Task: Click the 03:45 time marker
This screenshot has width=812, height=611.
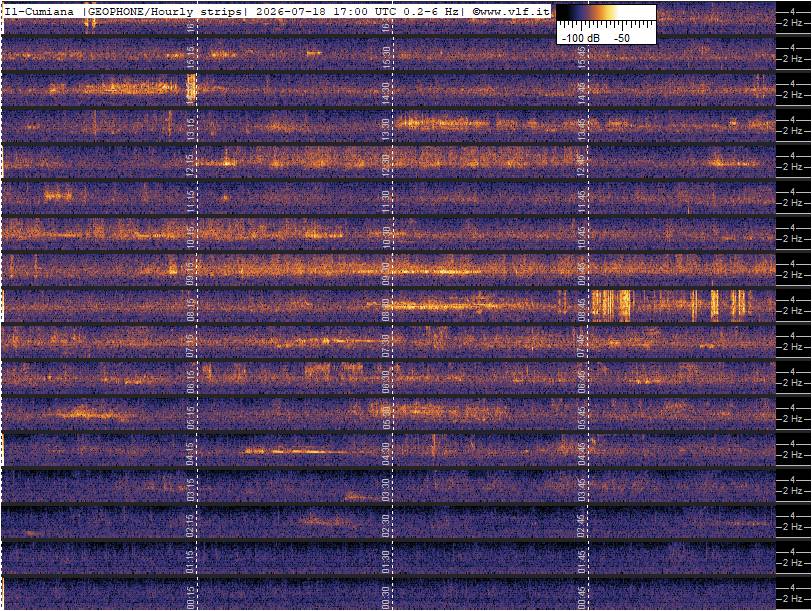Action: tap(582, 490)
